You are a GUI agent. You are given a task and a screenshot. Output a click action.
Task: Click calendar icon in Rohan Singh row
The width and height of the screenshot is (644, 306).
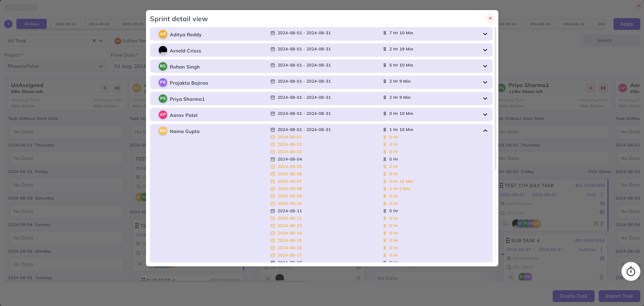(x=273, y=65)
